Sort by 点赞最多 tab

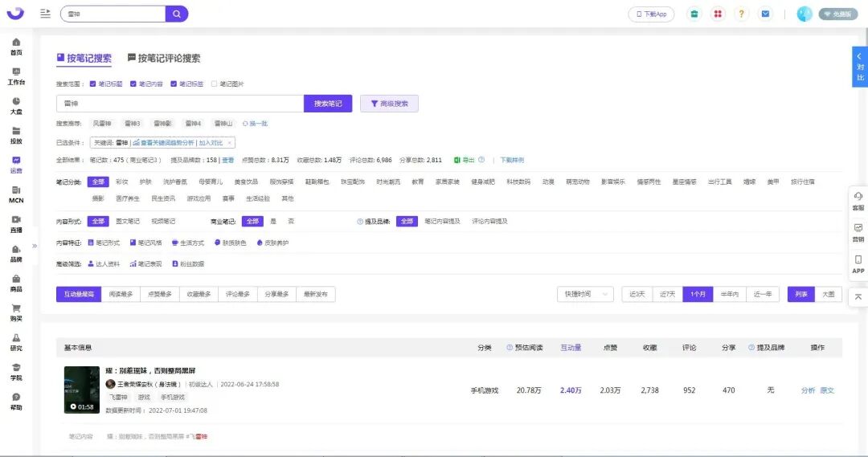click(159, 294)
